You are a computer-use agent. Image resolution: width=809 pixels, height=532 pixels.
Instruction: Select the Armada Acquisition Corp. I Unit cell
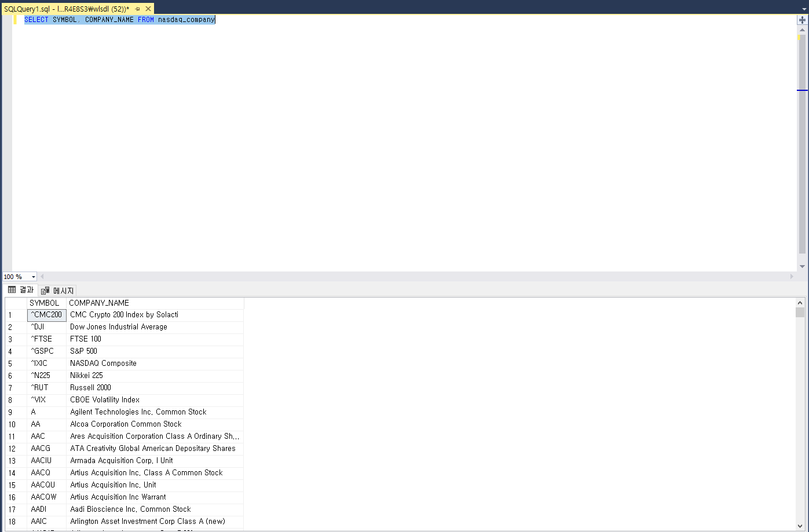[155, 461]
